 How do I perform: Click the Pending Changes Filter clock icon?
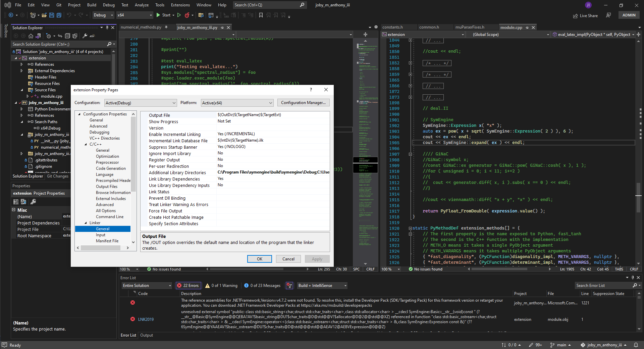click(x=49, y=36)
